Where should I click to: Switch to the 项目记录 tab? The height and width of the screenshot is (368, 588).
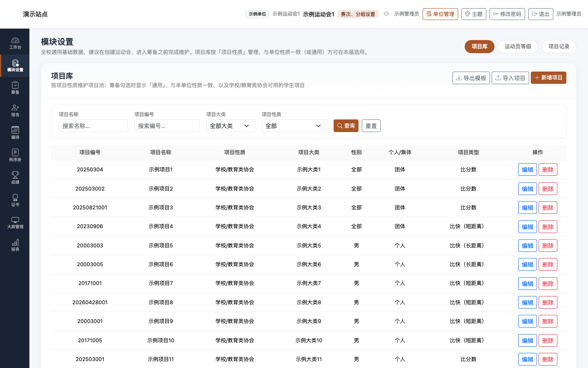(x=559, y=47)
